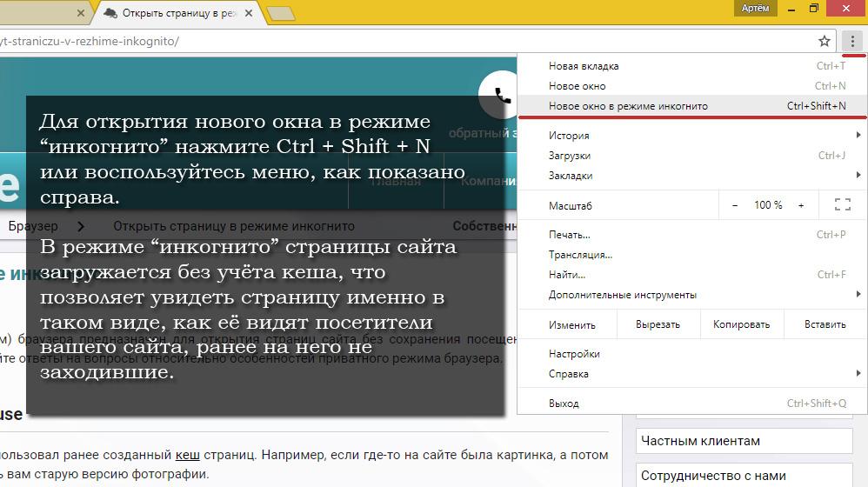Click 'Открыть страницу в режиме инкогнито' breadcrumb

(234, 226)
